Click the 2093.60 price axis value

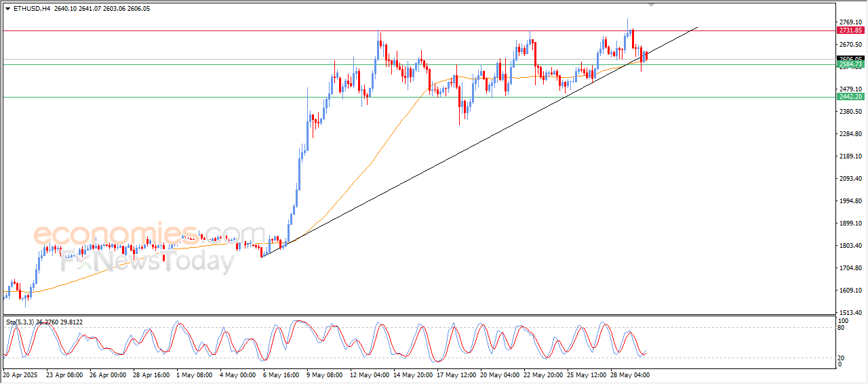click(x=850, y=179)
